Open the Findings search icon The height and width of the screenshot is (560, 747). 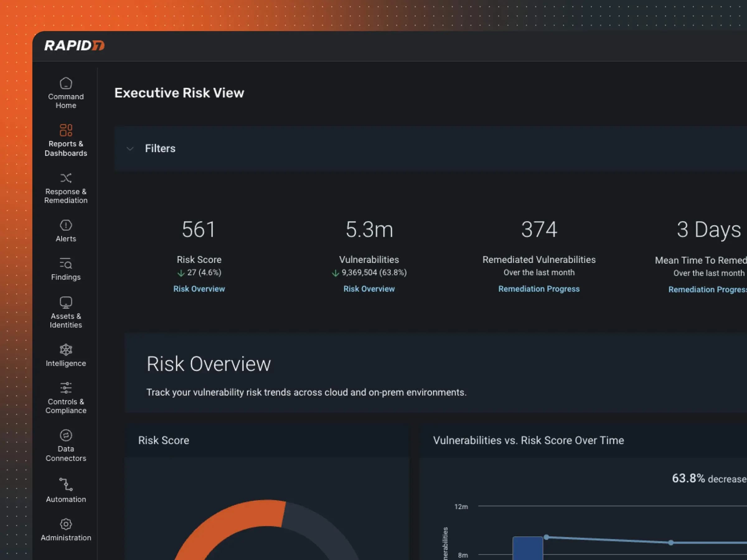click(x=66, y=264)
